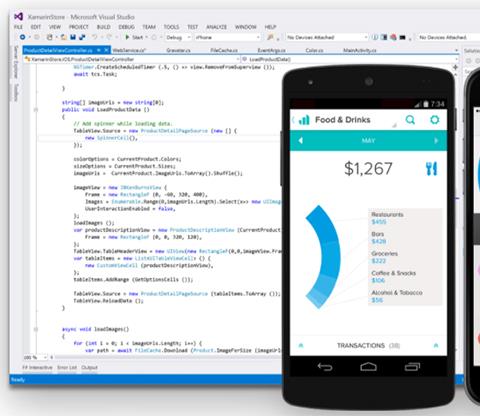Tap the bar chart icon beside Food & Drinks
This screenshot has width=480, height=416.
[304, 120]
